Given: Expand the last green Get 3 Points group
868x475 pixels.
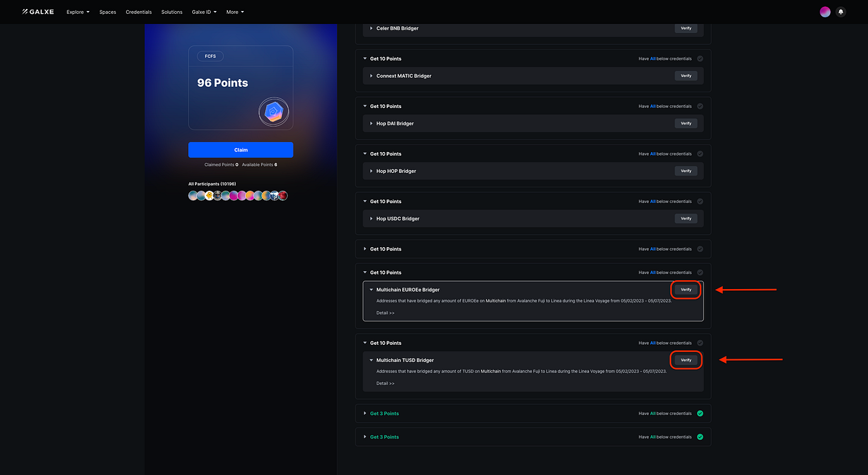Looking at the screenshot, I should click(x=364, y=436).
